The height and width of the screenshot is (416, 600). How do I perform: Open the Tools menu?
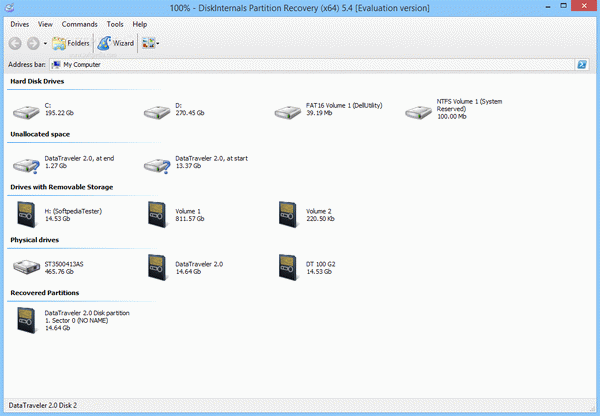pos(115,24)
